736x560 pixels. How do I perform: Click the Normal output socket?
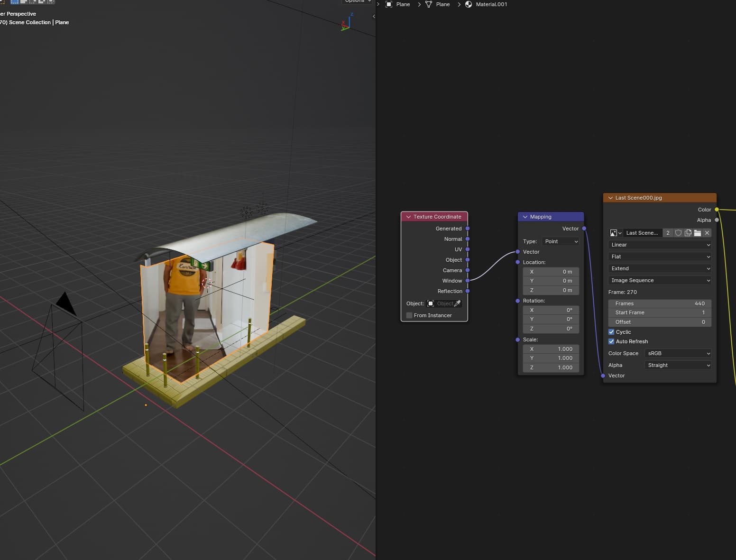468,239
